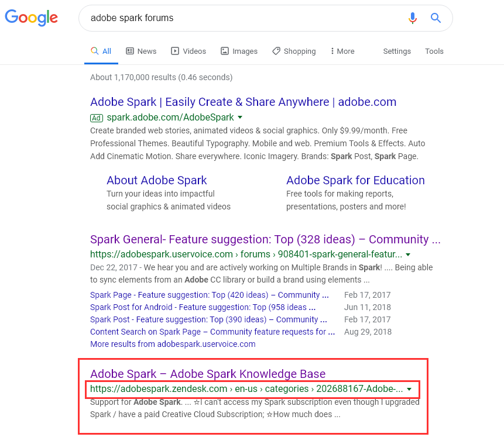Open the search Tools options
Image resolution: width=504 pixels, height=437 pixels.
coord(434,51)
